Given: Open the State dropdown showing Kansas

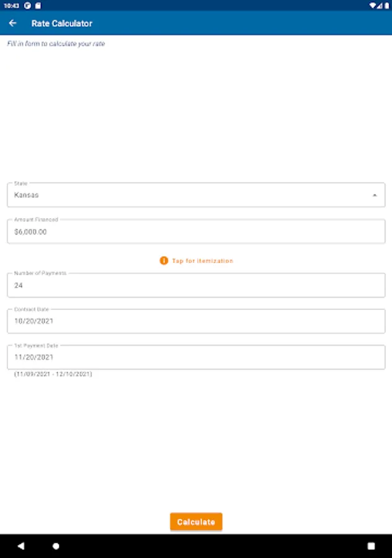Looking at the screenshot, I should (x=186, y=195).
